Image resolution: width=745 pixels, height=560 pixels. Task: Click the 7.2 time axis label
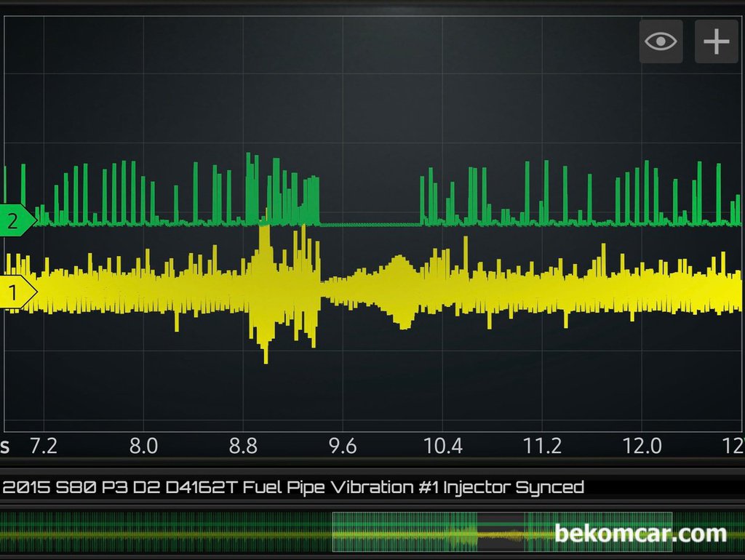point(44,446)
